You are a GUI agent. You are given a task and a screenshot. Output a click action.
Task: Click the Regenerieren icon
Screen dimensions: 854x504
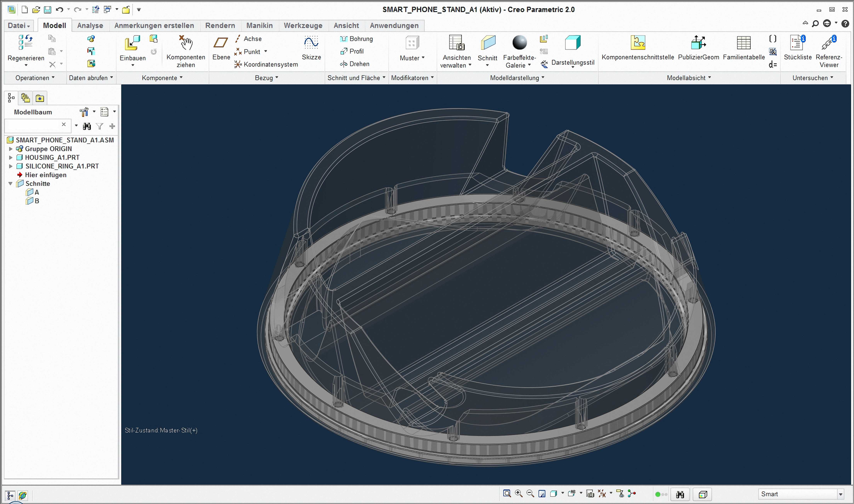[26, 42]
